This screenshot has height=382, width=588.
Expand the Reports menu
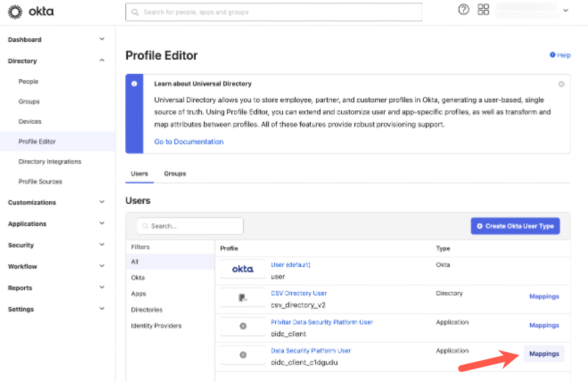point(102,287)
